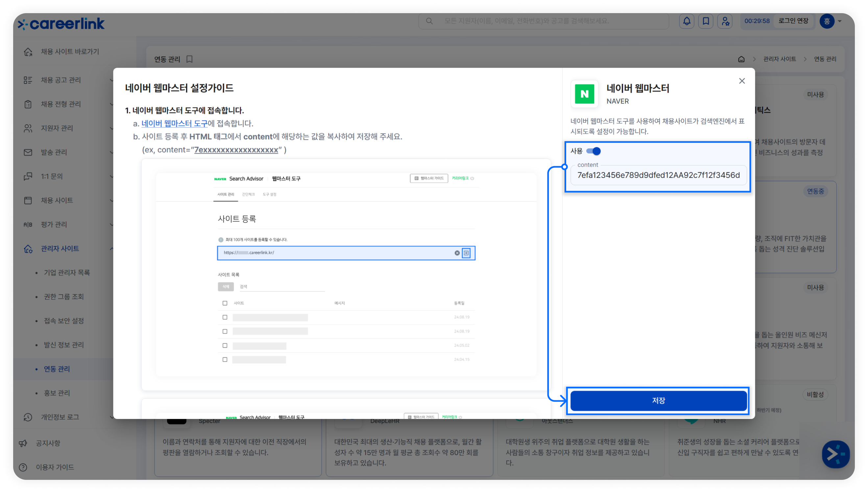Go to 연동 관리 breadcrumb
Viewport: 868px width, 493px height.
click(825, 59)
